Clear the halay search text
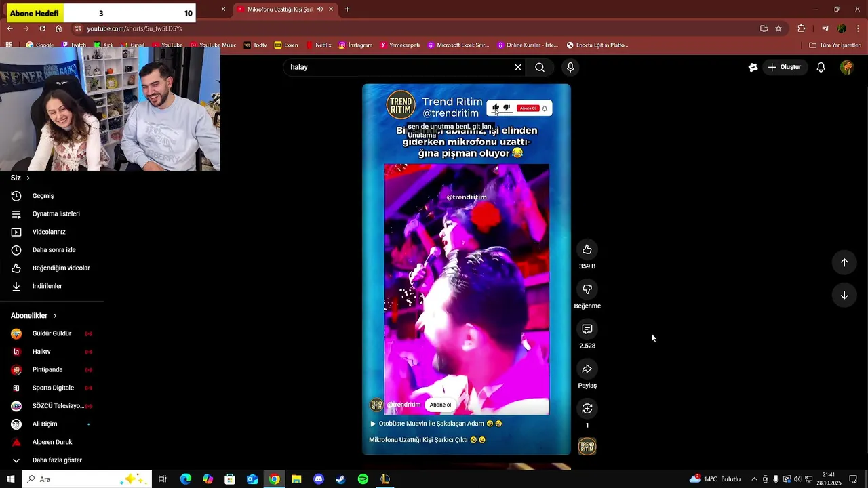 click(x=518, y=67)
